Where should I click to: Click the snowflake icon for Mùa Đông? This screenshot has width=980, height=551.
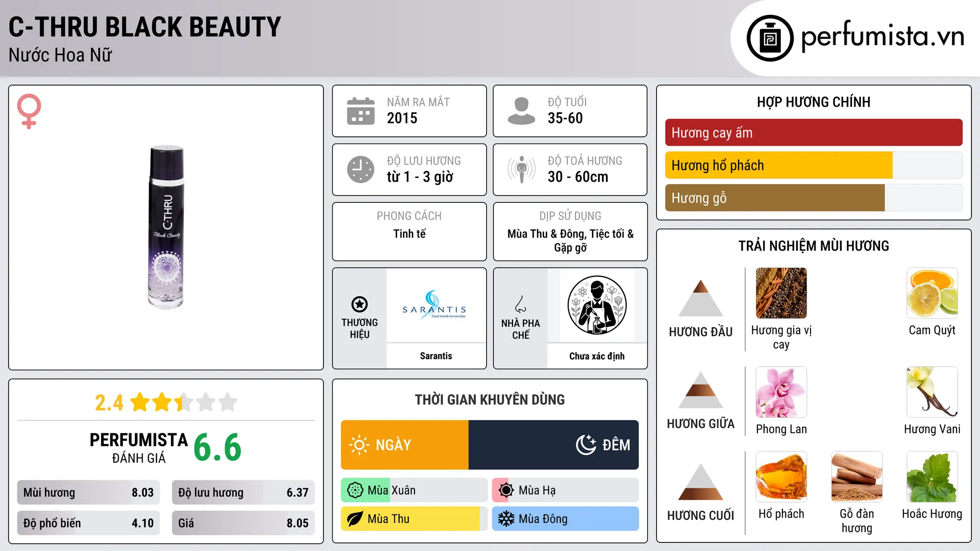click(506, 519)
